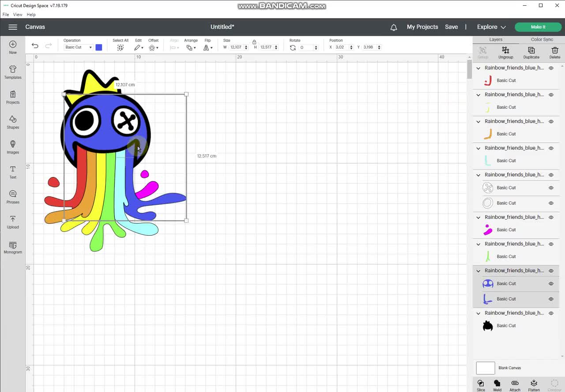Hide the circle eye layer

click(x=551, y=203)
